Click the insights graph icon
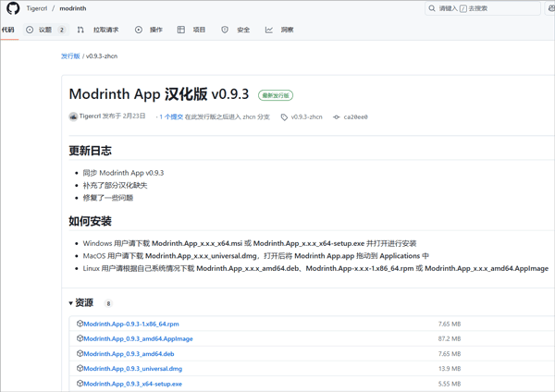The height and width of the screenshot is (392, 555). tap(269, 30)
